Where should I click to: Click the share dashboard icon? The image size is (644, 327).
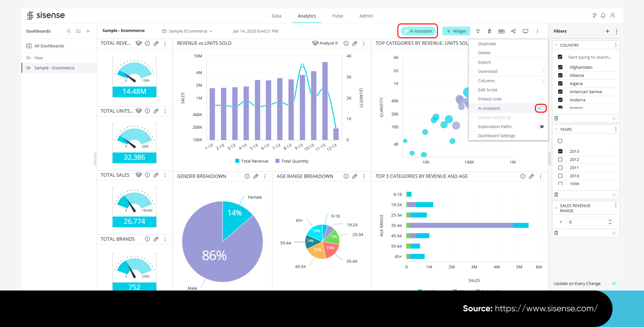pos(513,31)
